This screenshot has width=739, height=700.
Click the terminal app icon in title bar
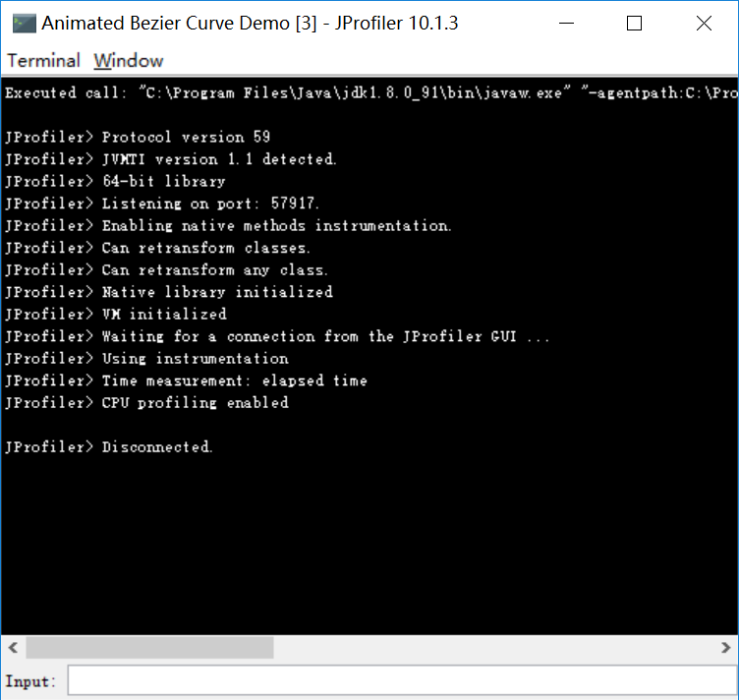24,23
